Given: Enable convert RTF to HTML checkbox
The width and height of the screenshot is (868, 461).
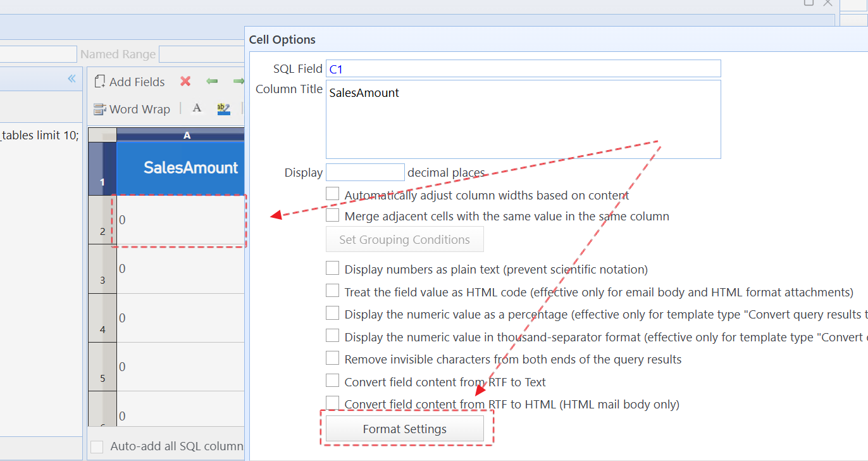Looking at the screenshot, I should click(x=333, y=403).
